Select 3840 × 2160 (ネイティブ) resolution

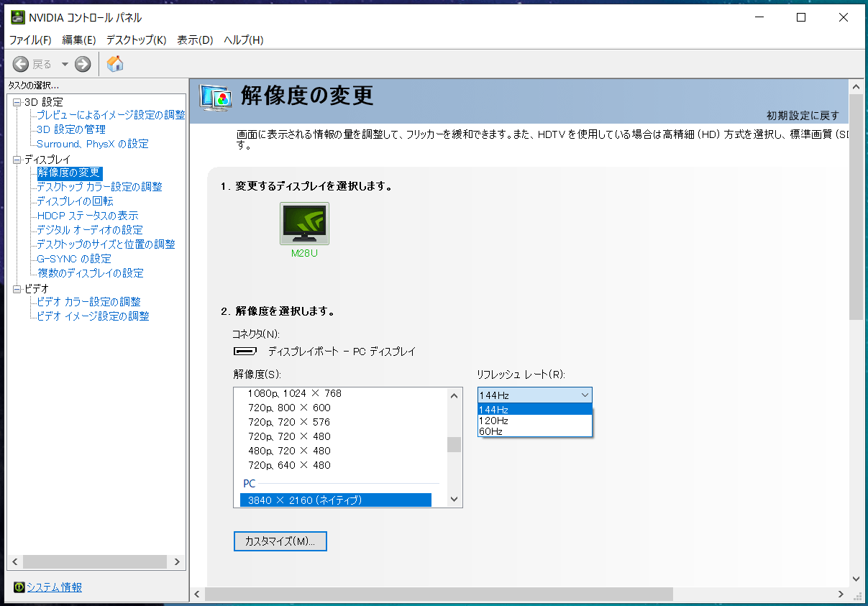tap(336, 500)
